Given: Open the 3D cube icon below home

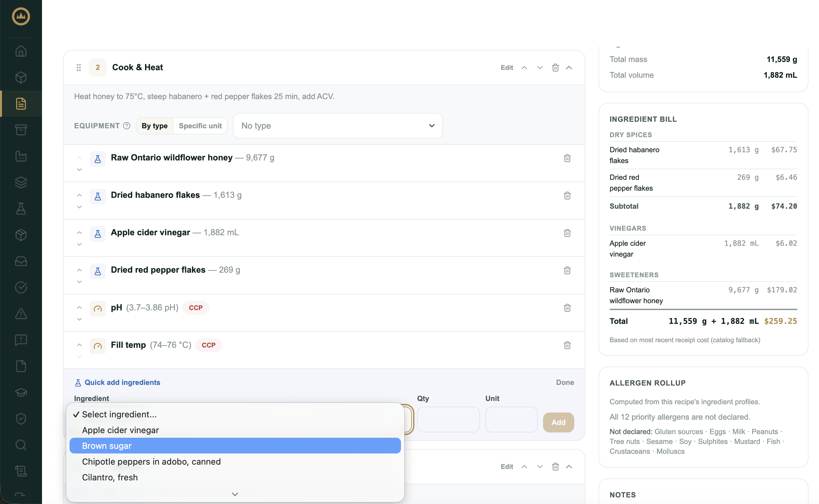Looking at the screenshot, I should 21,77.
